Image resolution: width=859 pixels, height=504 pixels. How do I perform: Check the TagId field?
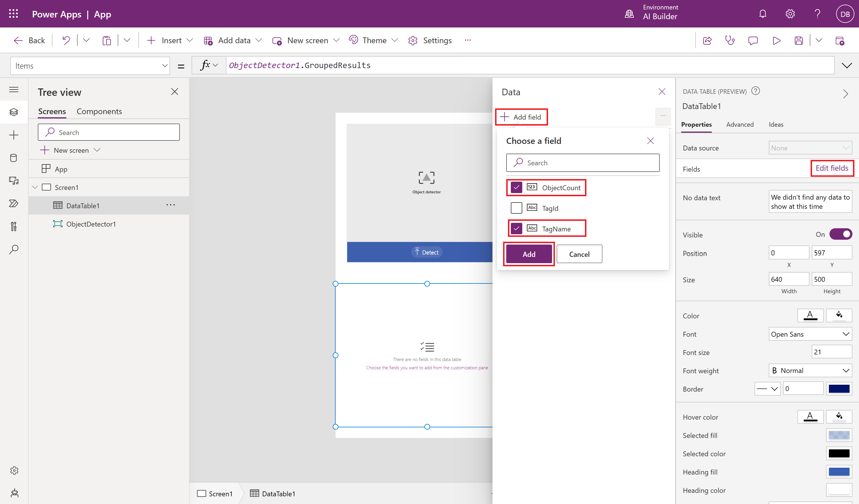point(517,208)
